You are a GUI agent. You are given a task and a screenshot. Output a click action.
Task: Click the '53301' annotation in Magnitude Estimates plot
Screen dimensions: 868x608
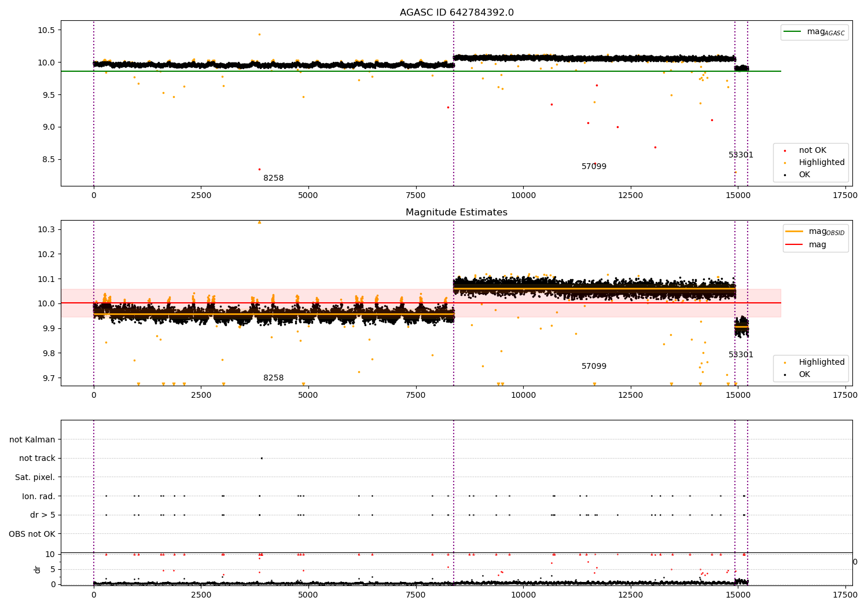741,355
